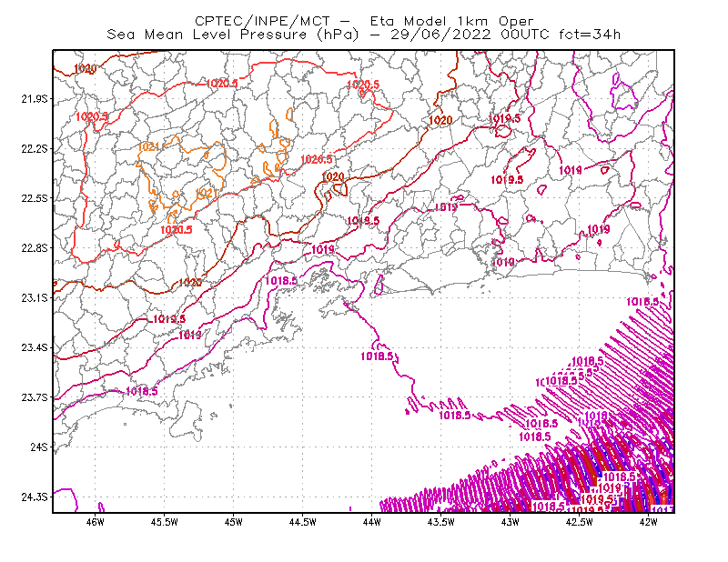Image resolution: width=728 pixels, height=562 pixels.
Task: Select the 24.3S latitude axis label
Action: [x=35, y=497]
